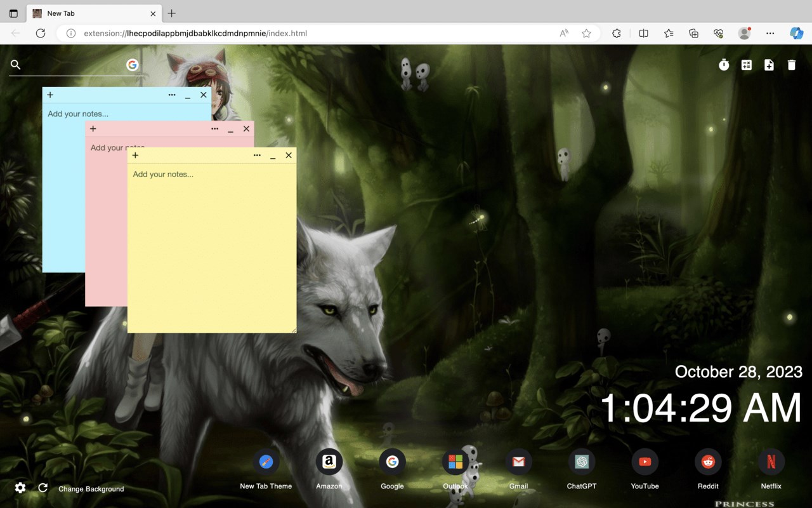Open the Favorites list
Viewport: 812px width, 508px height.
669,33
